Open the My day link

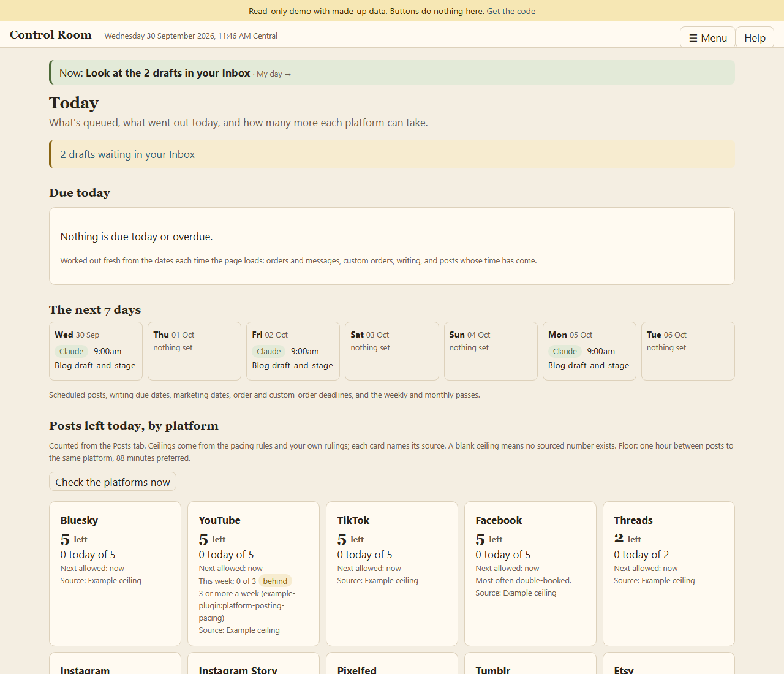274,74
